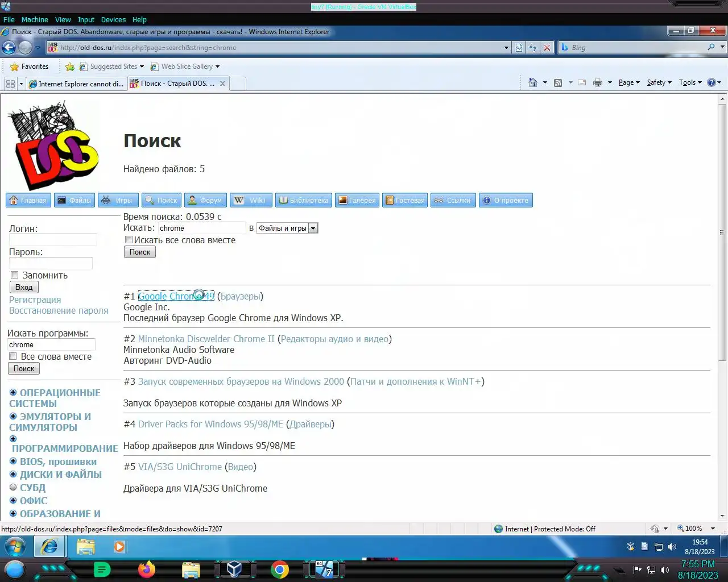Click the Print printer icon
Image resolution: width=728 pixels, height=582 pixels.
(598, 82)
